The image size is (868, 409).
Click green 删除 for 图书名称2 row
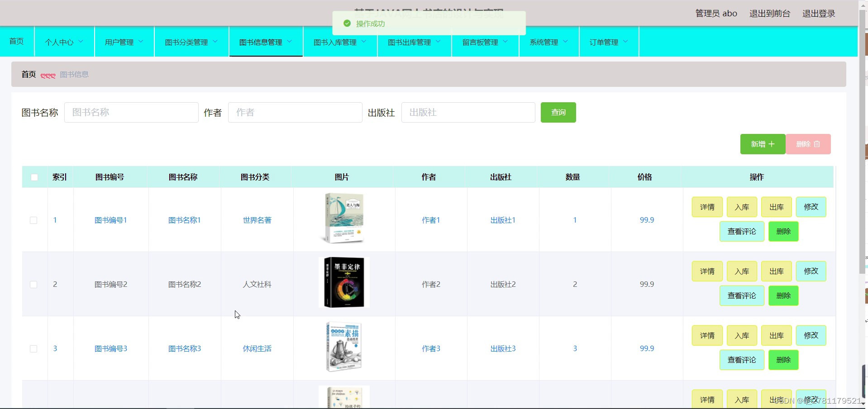coord(783,295)
